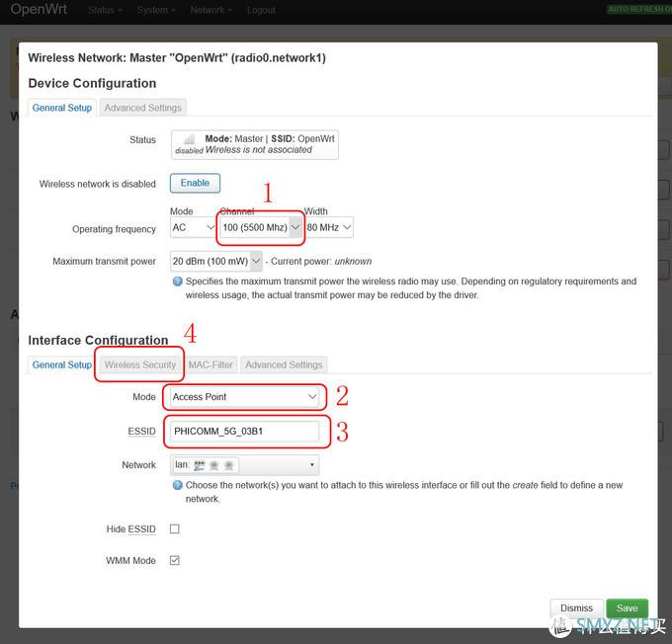Click the 'Wireless is not associated' status text
Viewport: 672px width, 644px height.
259,150
